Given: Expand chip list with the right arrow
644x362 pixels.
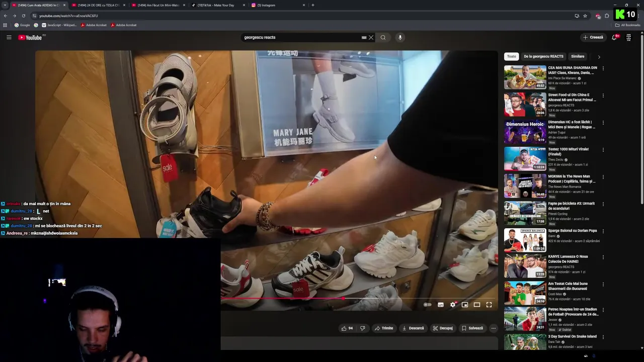Looking at the screenshot, I should point(599,57).
